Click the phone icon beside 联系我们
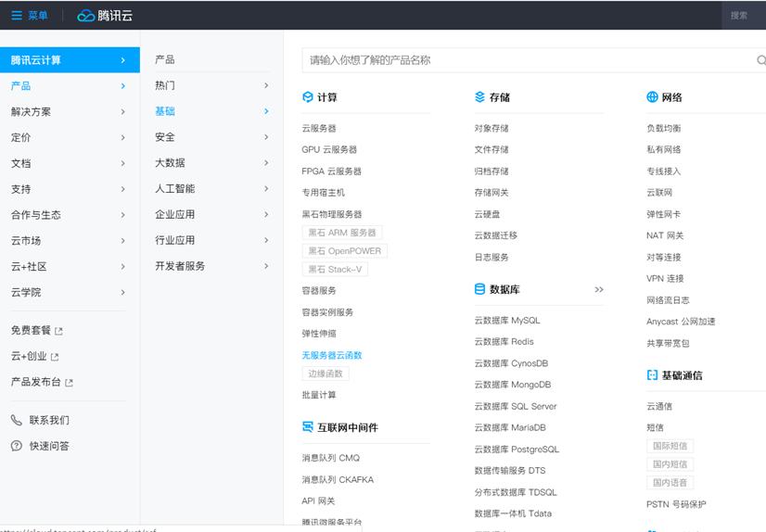This screenshot has width=766, height=532. click(x=17, y=420)
